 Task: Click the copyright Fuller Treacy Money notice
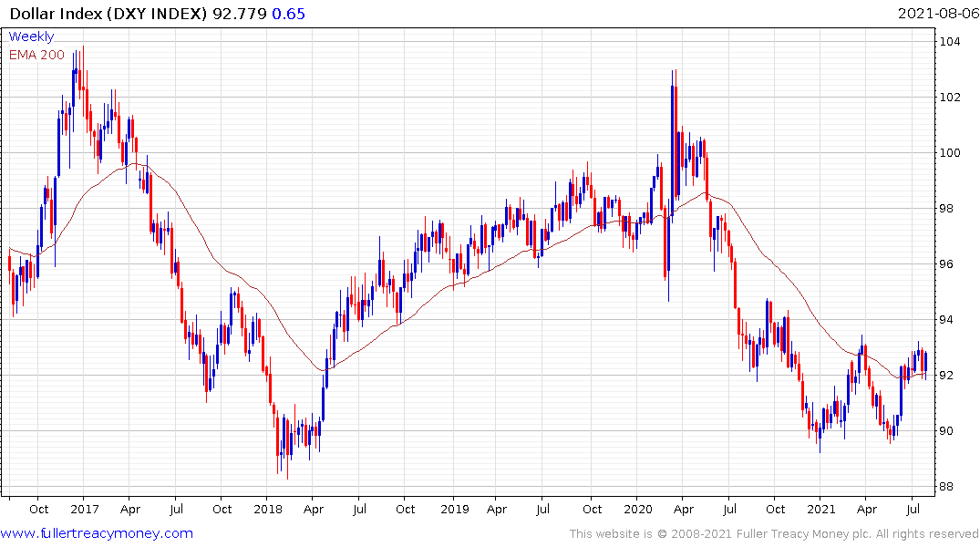point(774,534)
